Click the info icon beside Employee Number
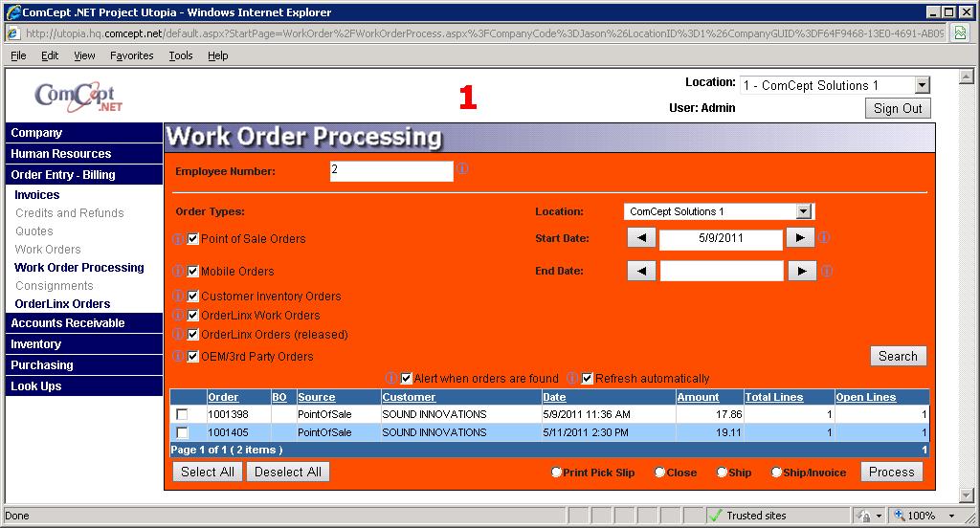This screenshot has width=980, height=528. 462,169
